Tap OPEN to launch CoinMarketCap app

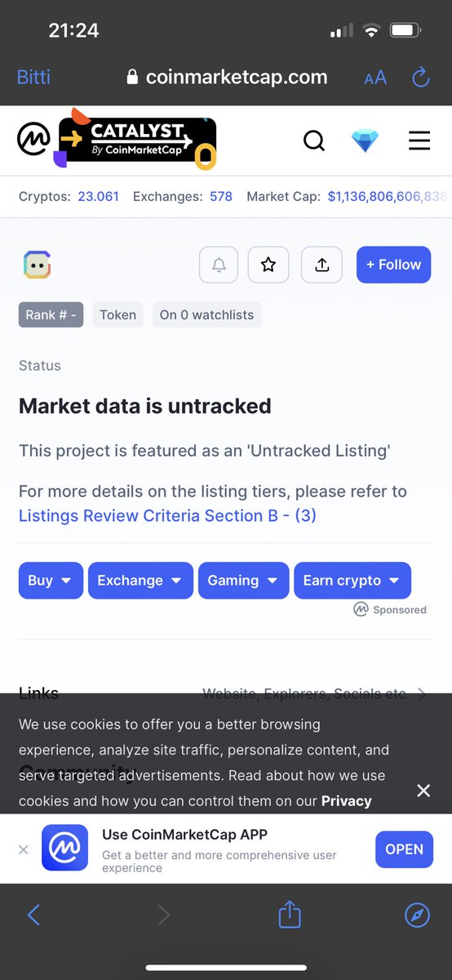404,849
